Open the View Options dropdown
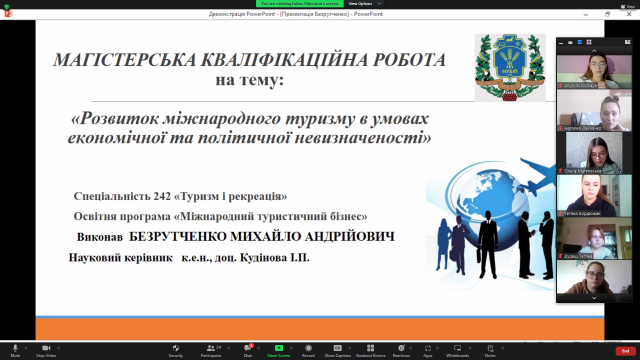This screenshot has height=360, width=640. point(363,4)
